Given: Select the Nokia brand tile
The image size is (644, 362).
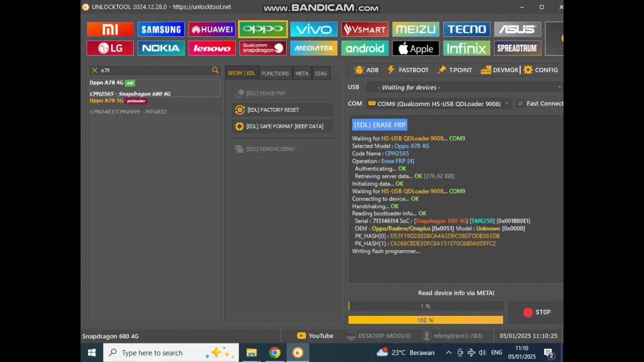Looking at the screenshot, I should (161, 48).
